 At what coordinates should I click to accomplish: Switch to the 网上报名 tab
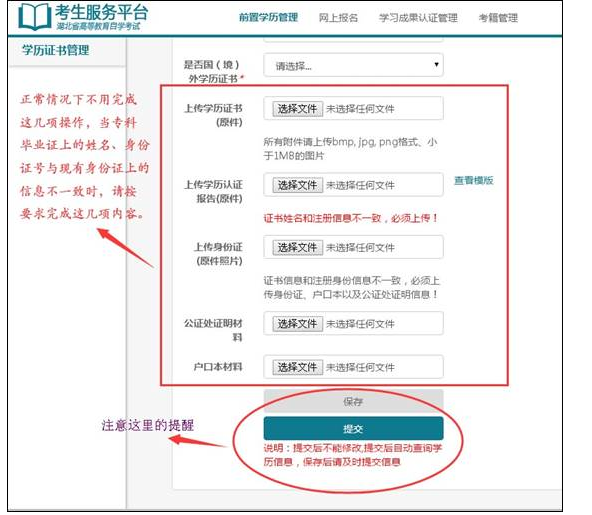point(338,17)
